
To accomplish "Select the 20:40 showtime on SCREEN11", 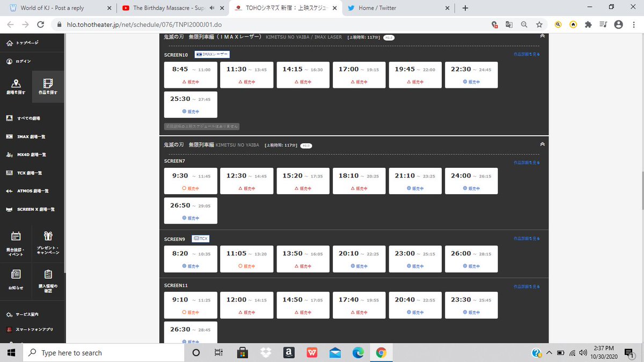I will click(x=415, y=305).
